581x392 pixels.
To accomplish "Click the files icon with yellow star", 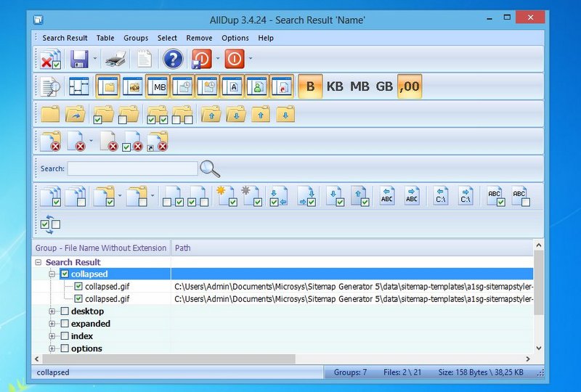I will click(x=227, y=197).
